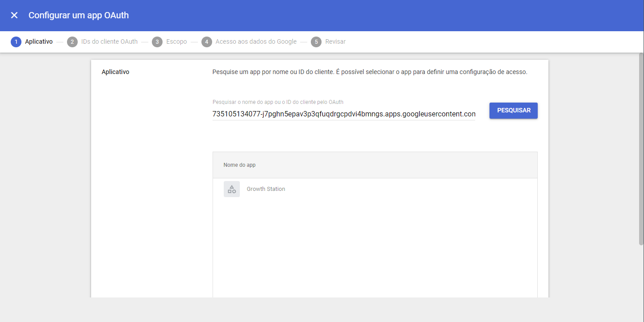Switch to the Revisar step

(335, 42)
